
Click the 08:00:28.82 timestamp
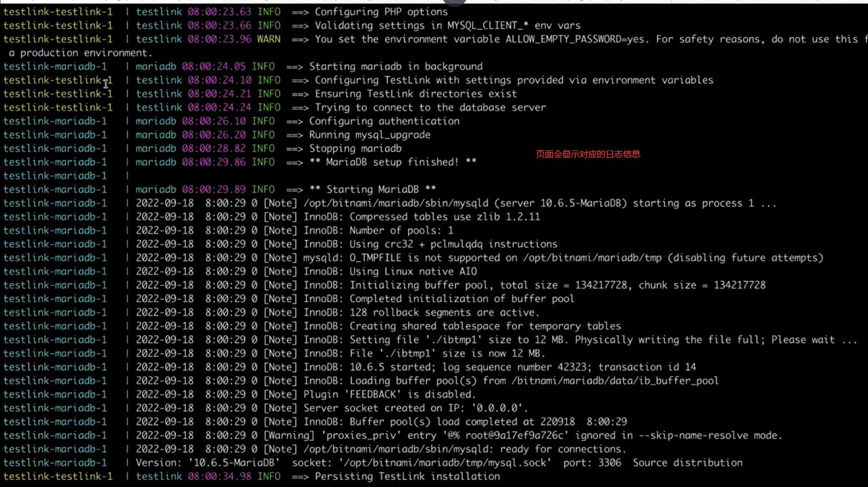point(214,148)
